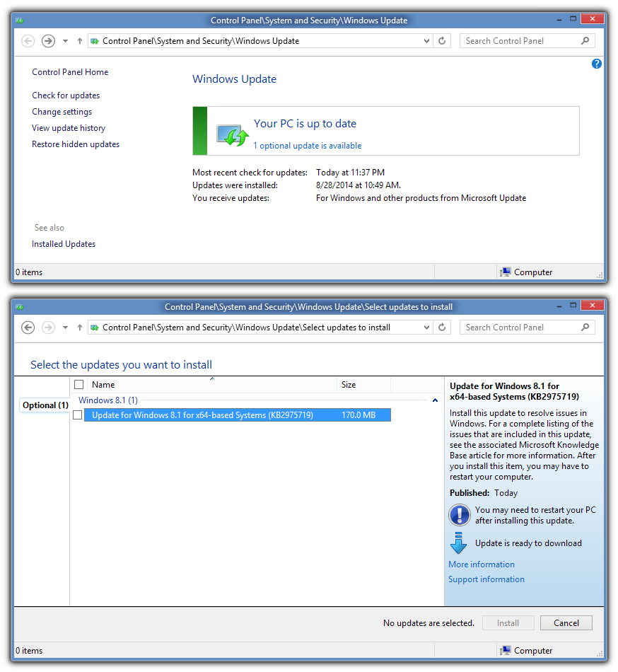
Task: Click the Windows 8.1 (1) group label
Action: tap(108, 400)
